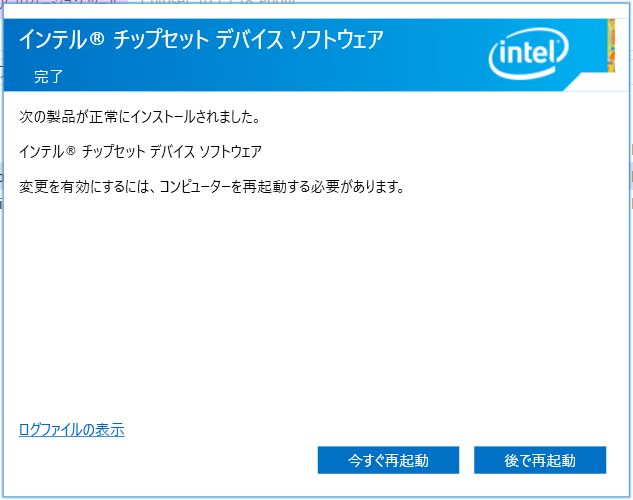
Task: Click the background window title text behind dialog
Action: [218, 2]
